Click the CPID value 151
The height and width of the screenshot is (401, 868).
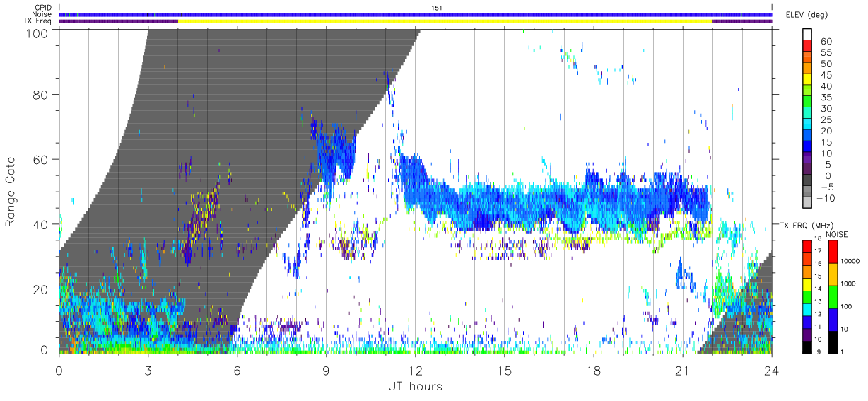click(x=437, y=8)
